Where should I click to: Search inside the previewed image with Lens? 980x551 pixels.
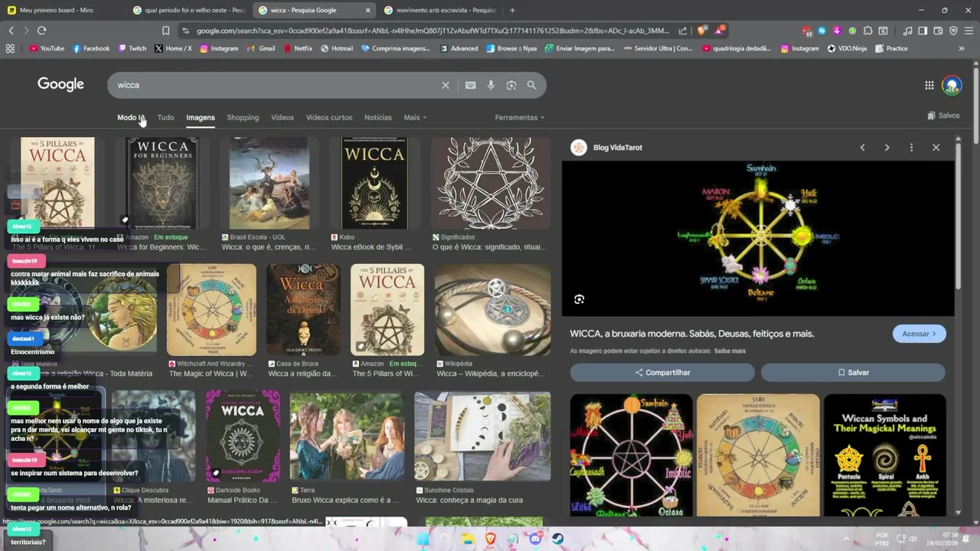coord(579,299)
